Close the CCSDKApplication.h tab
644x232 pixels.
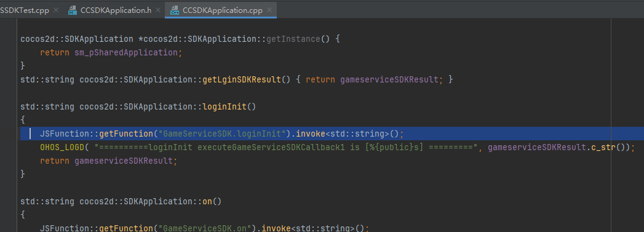tap(159, 10)
